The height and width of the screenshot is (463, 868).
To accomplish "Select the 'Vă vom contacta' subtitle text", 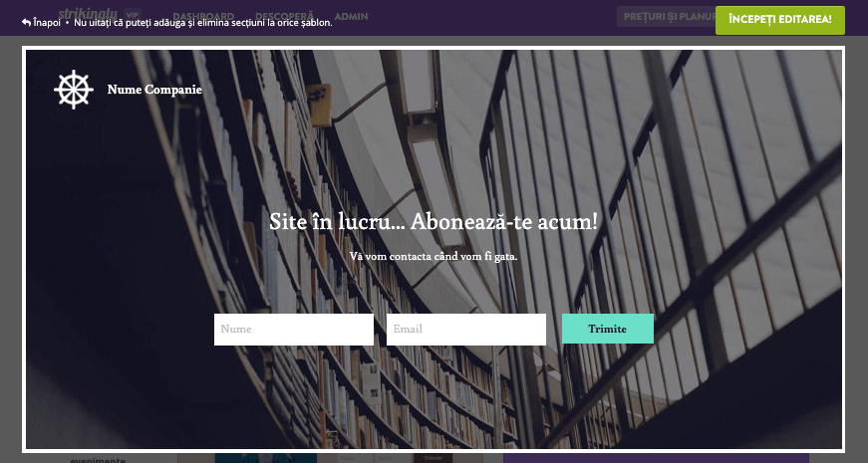I will click(434, 257).
